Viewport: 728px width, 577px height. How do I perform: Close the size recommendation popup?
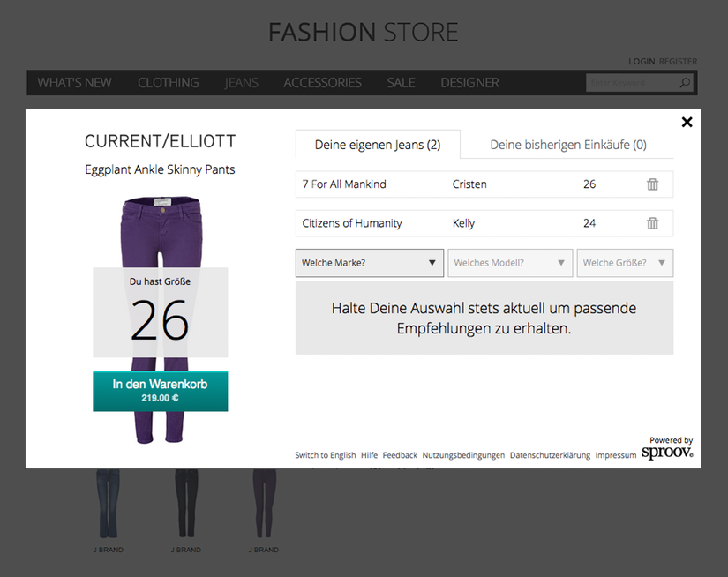pyautogui.click(x=687, y=122)
